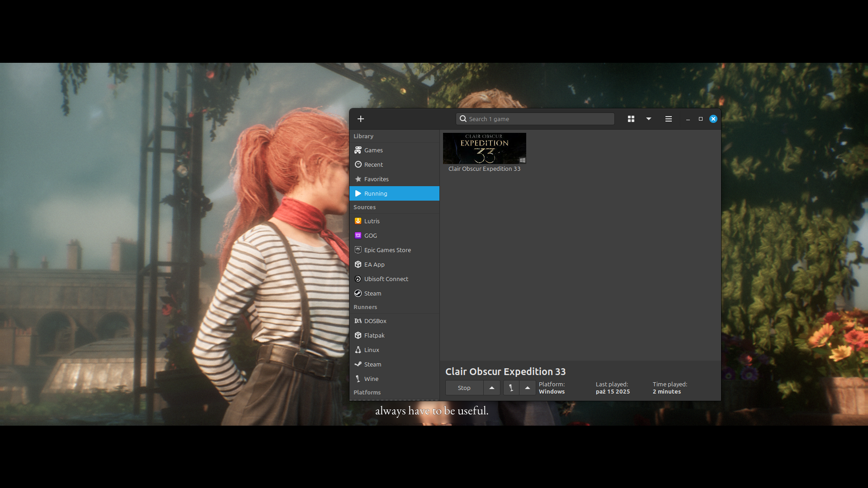Open the Recent library section
868x488 pixels.
pos(373,164)
